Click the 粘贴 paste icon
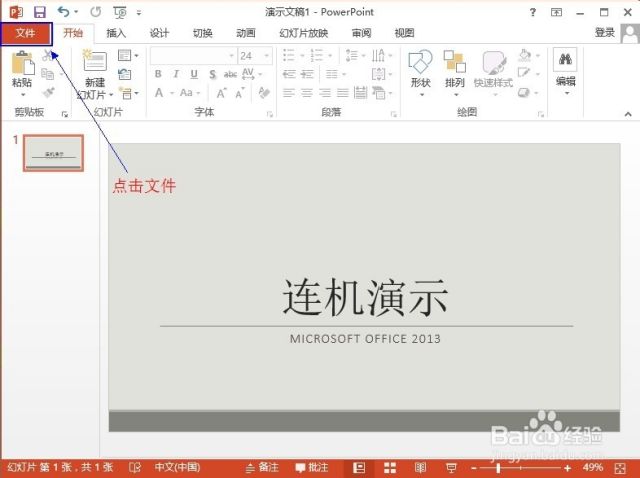This screenshot has height=478, width=640. pos(22,63)
